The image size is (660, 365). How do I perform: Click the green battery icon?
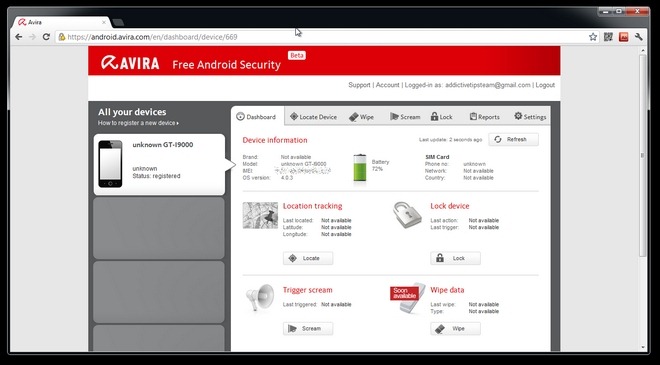point(360,168)
